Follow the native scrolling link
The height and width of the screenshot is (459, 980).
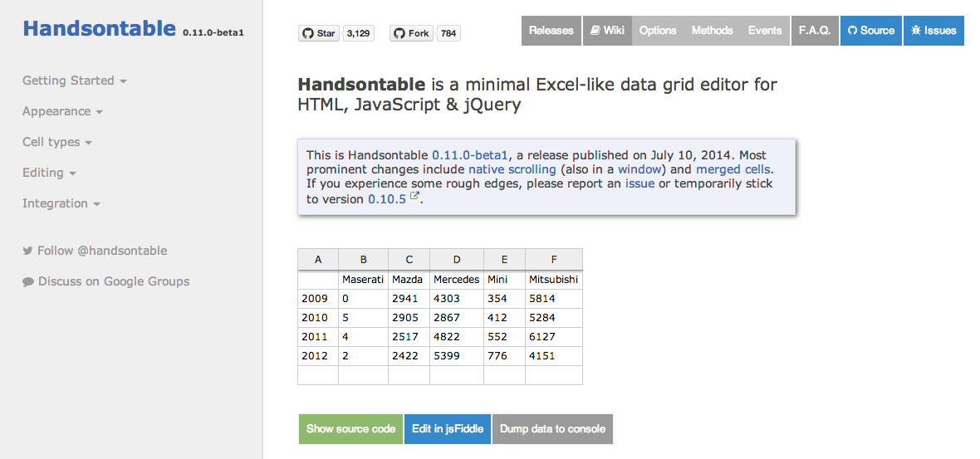[x=512, y=169]
